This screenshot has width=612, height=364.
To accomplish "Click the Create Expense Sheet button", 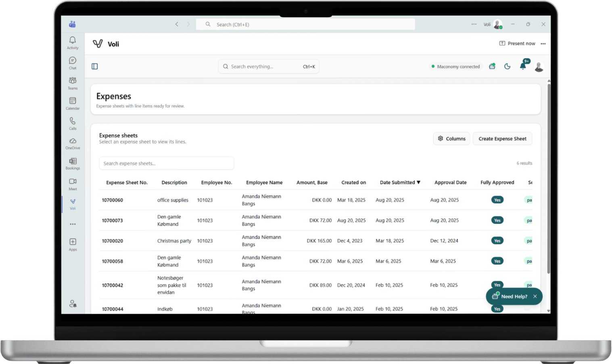I will coord(502,138).
